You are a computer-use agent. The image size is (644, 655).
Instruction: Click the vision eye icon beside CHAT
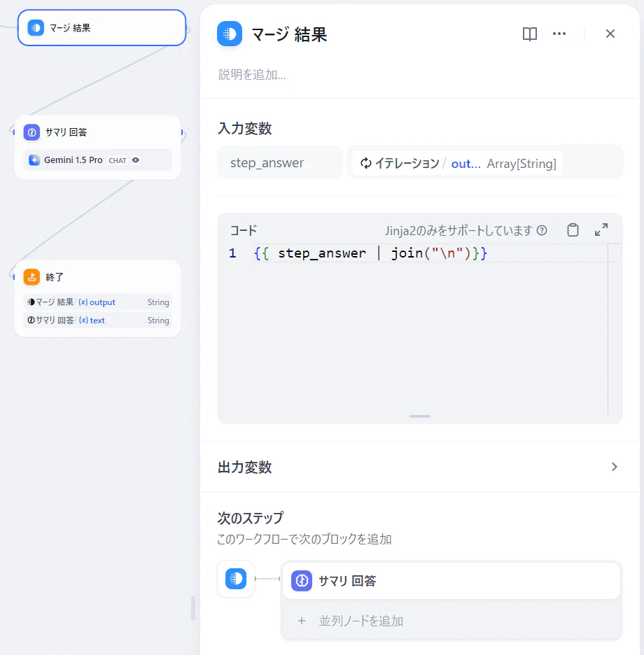click(136, 160)
